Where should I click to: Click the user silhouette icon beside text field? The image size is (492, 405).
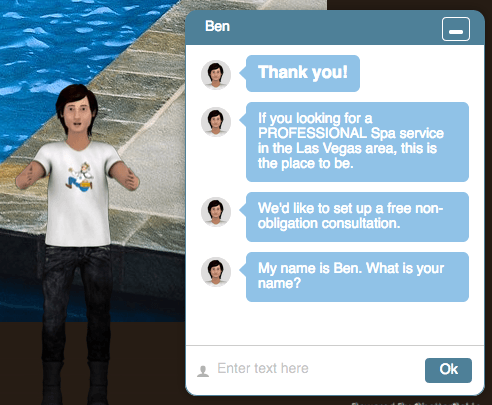pyautogui.click(x=203, y=371)
